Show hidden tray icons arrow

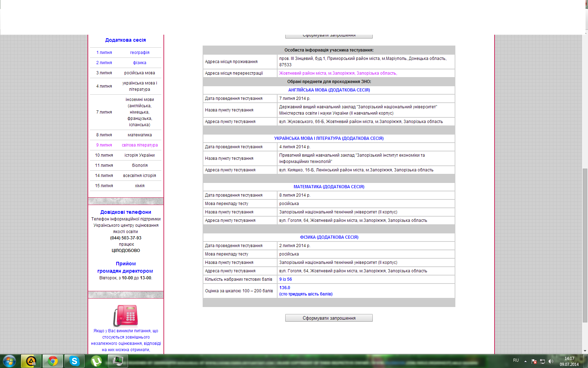point(525,361)
